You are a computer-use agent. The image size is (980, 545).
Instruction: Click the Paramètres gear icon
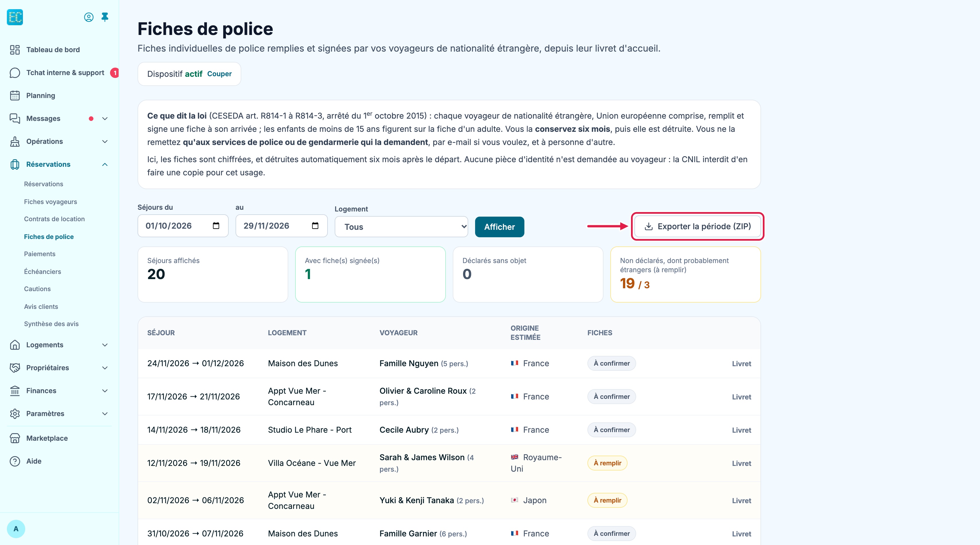point(15,414)
